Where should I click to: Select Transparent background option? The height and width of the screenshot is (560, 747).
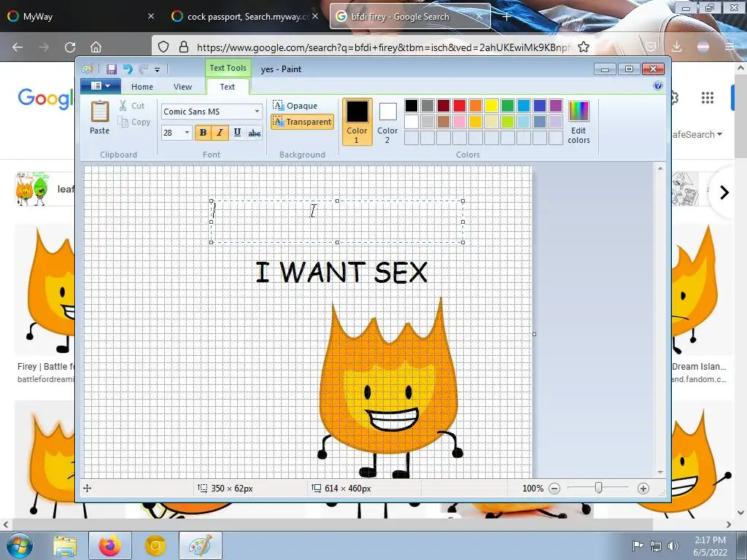[x=302, y=122]
